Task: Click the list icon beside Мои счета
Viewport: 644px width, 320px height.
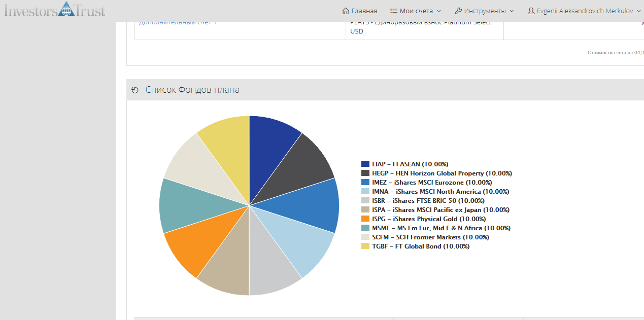Action: 394,11
